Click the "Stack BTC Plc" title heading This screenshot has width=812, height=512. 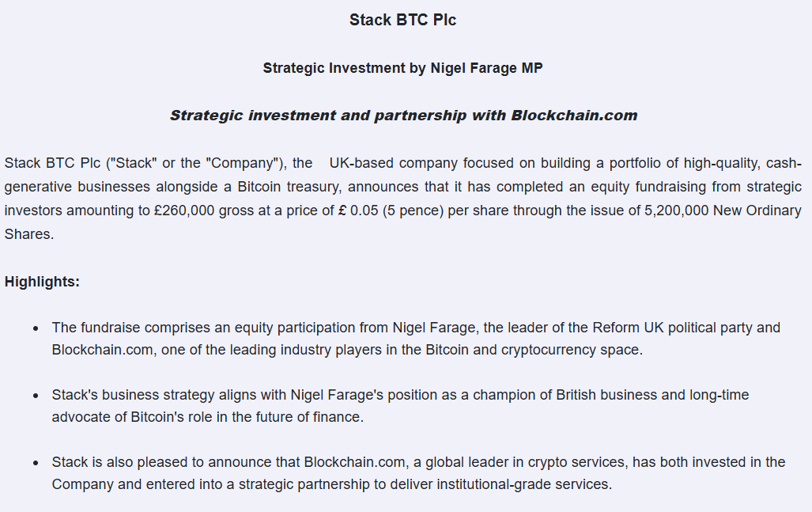click(402, 21)
